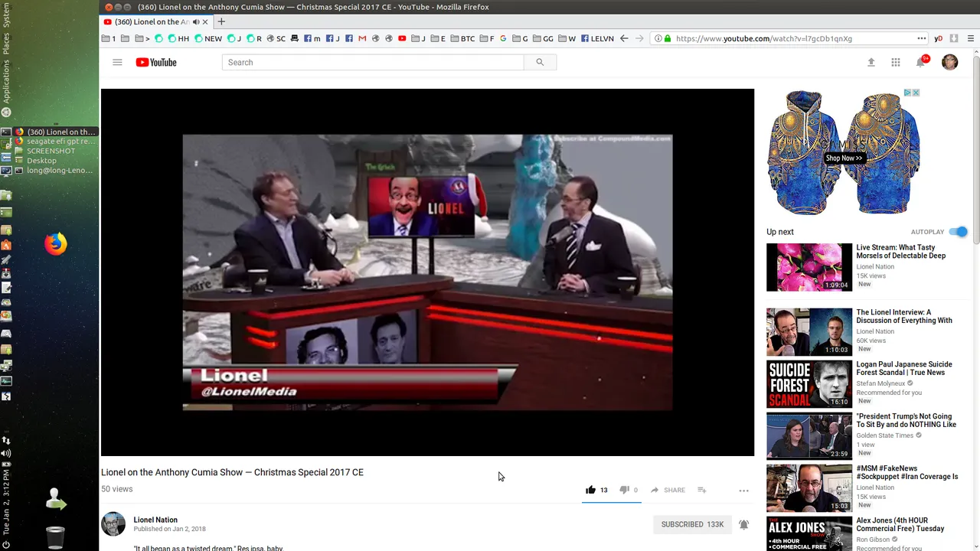The image size is (980, 551).
Task: Click the video player to pause
Action: [427, 272]
